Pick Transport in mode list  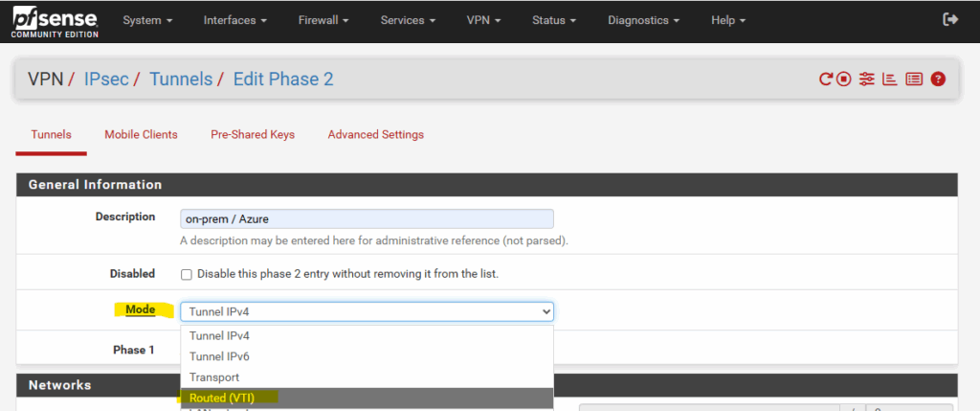367,377
